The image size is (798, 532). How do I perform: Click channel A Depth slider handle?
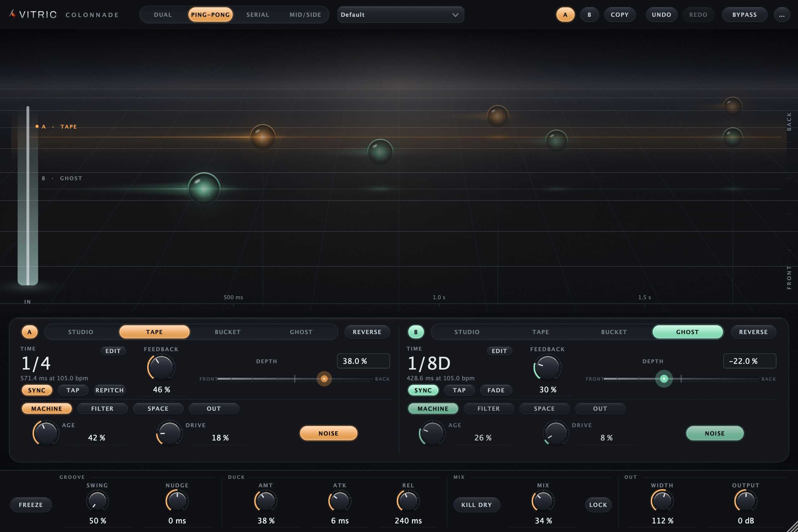(324, 379)
